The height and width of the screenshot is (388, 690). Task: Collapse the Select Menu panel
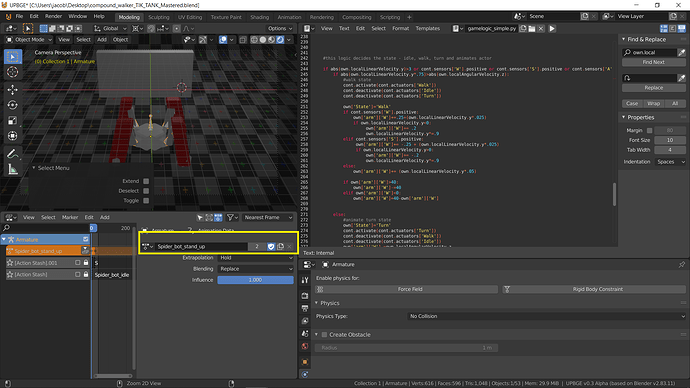[x=34, y=168]
